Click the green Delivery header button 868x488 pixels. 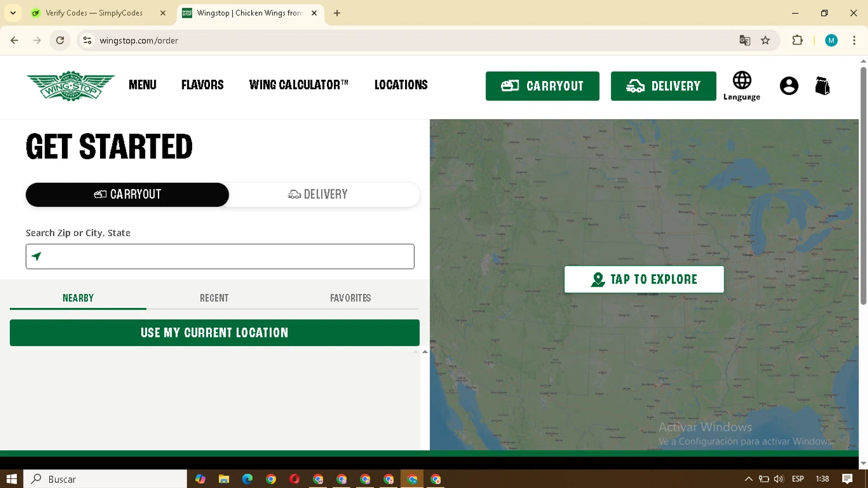664,86
